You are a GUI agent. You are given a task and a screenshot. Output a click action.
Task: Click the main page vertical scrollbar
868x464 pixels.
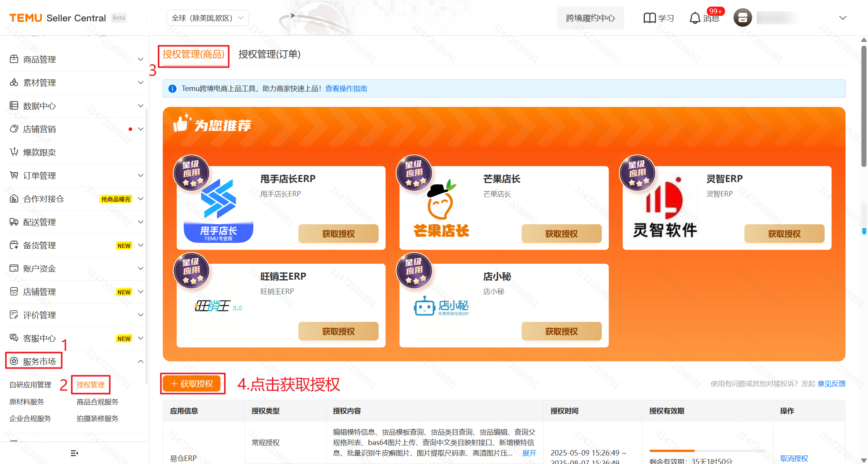[x=864, y=107]
